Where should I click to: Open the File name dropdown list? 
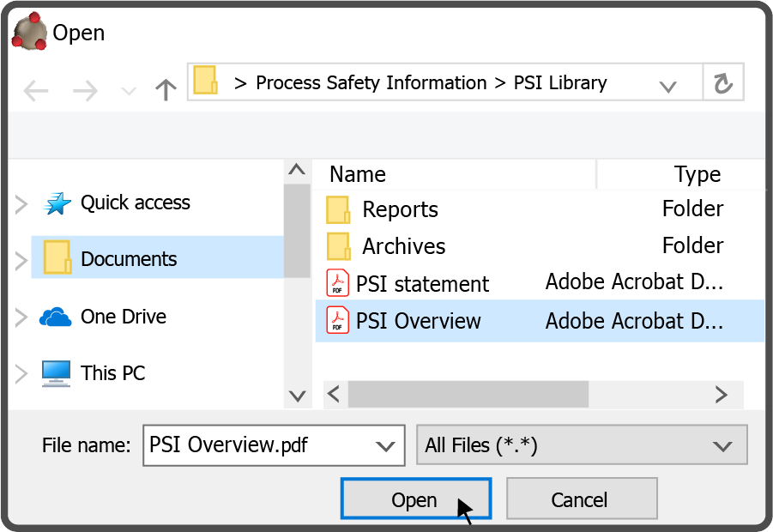384,445
